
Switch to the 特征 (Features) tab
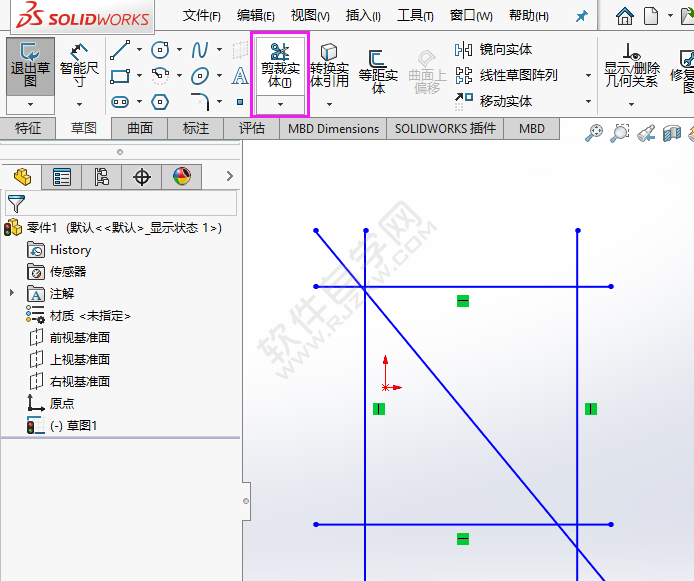tap(28, 128)
